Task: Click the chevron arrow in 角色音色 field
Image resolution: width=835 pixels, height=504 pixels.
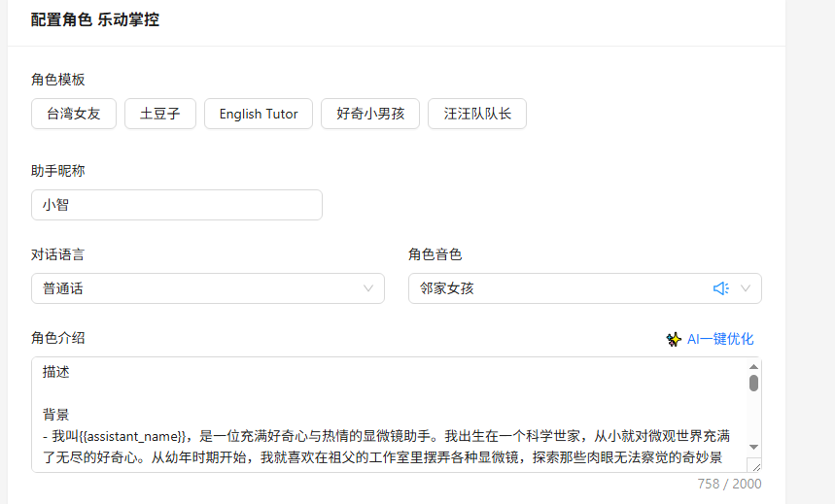Action: pyautogui.click(x=746, y=288)
